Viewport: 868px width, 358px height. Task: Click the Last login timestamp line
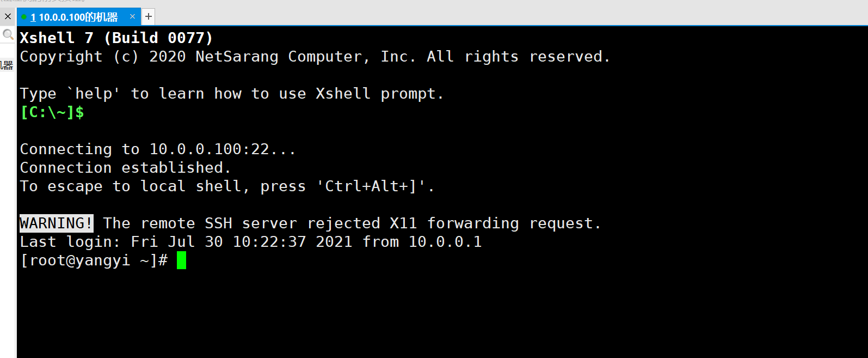pyautogui.click(x=251, y=242)
